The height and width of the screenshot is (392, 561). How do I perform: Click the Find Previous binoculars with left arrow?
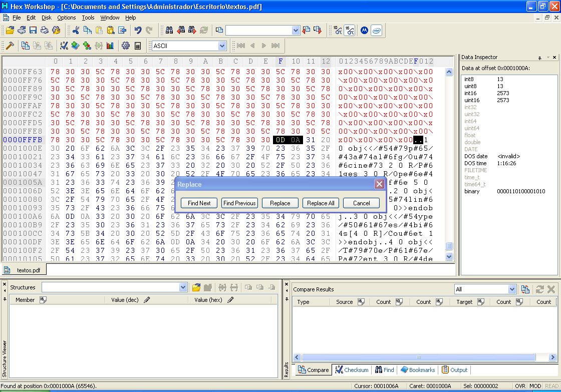coord(181,31)
